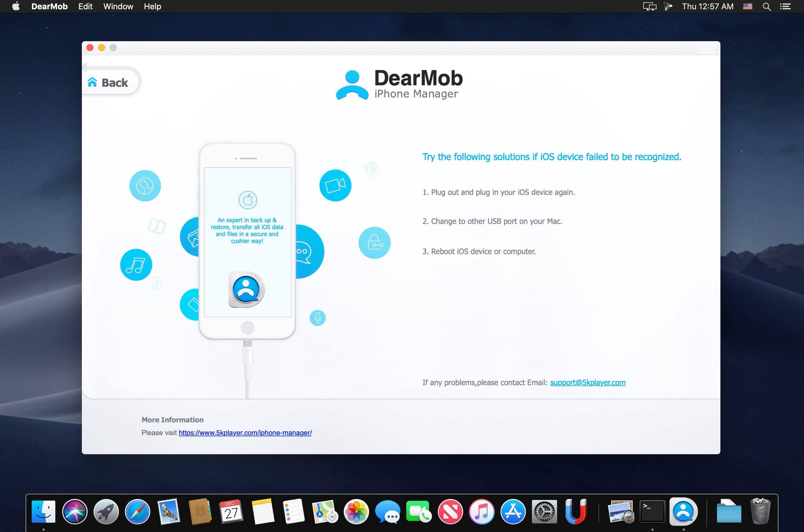Open Photos from the Dock

click(x=356, y=511)
